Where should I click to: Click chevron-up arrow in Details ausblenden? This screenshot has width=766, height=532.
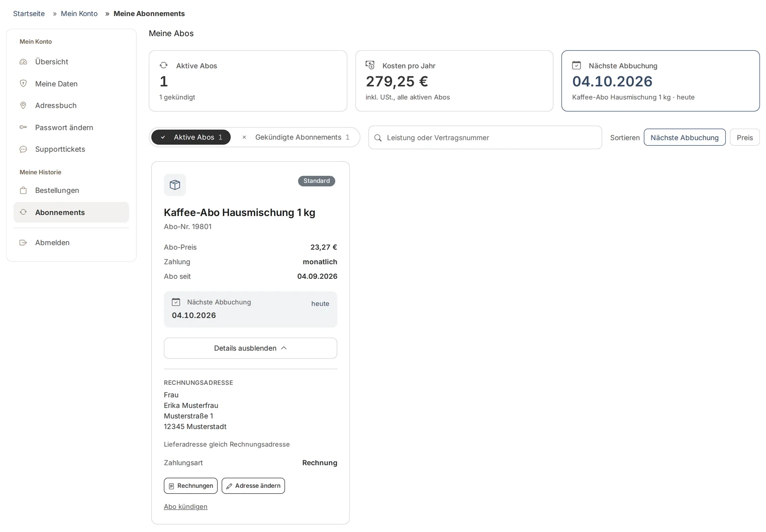point(284,348)
